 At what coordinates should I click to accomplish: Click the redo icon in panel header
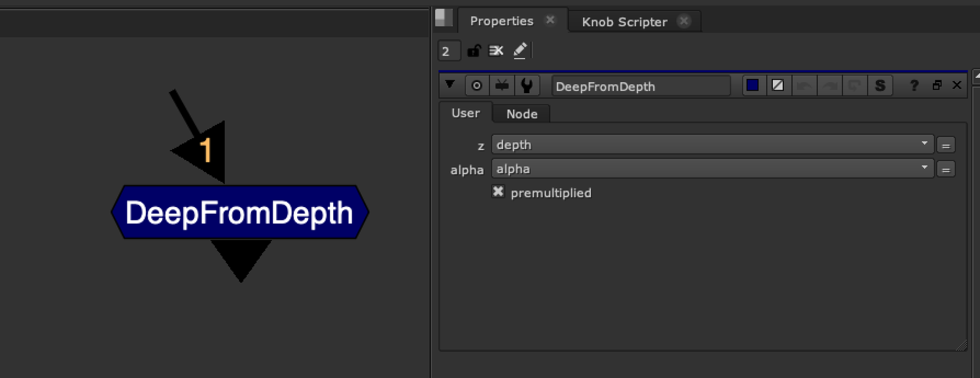(x=830, y=86)
